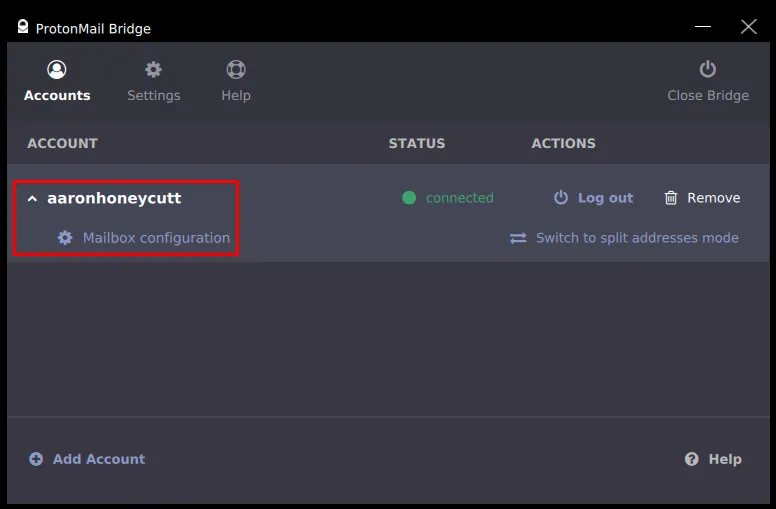776x509 pixels.
Task: Click the bottom question mark Help icon
Action: tap(691, 459)
